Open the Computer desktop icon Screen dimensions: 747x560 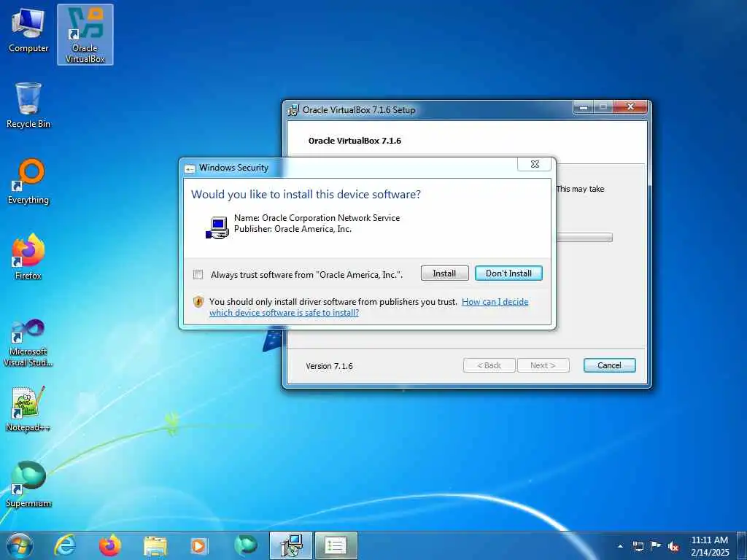[x=28, y=31]
